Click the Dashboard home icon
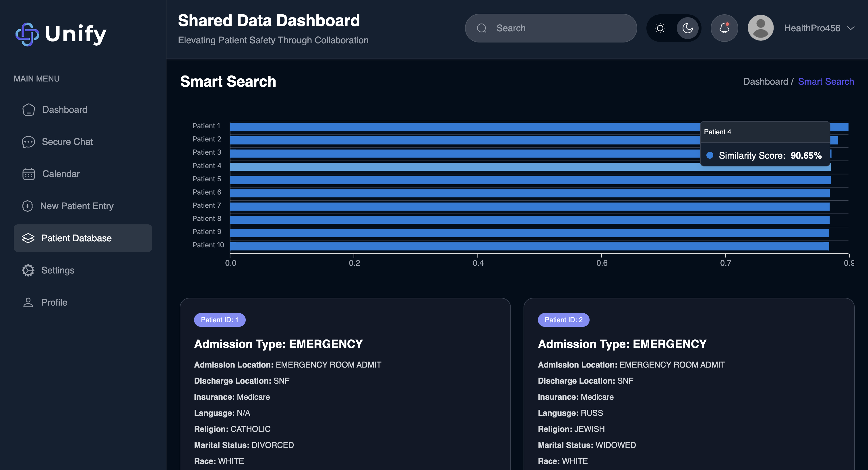The image size is (868, 470). (x=29, y=110)
